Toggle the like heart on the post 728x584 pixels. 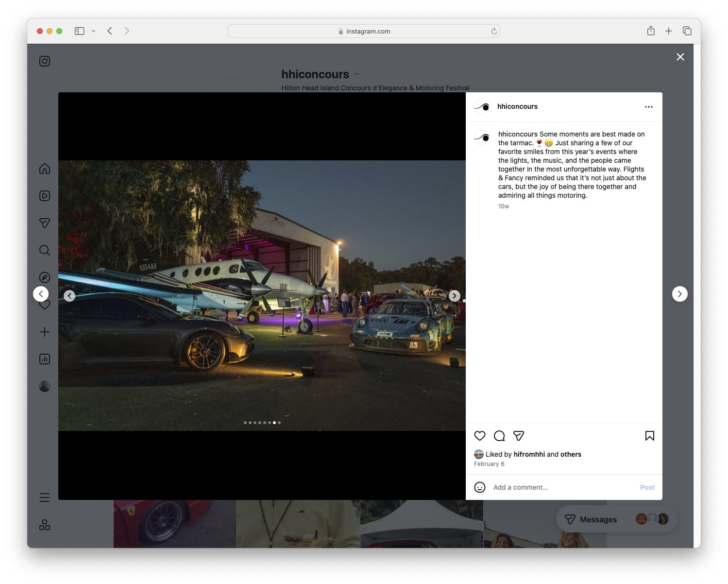click(480, 436)
